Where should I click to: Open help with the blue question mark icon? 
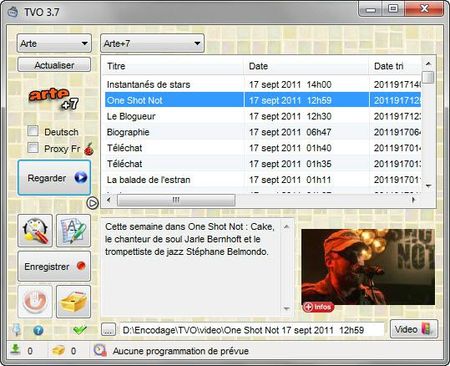pyautogui.click(x=38, y=330)
